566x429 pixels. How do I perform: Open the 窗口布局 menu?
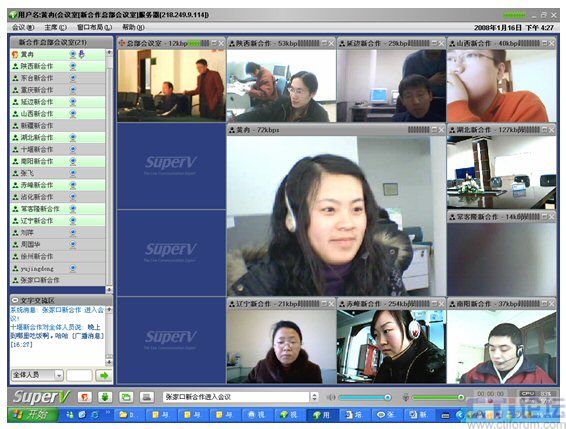click(95, 27)
